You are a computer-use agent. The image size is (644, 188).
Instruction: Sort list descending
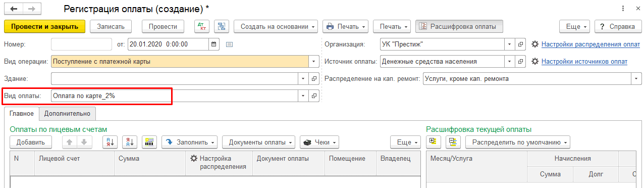coord(129,143)
